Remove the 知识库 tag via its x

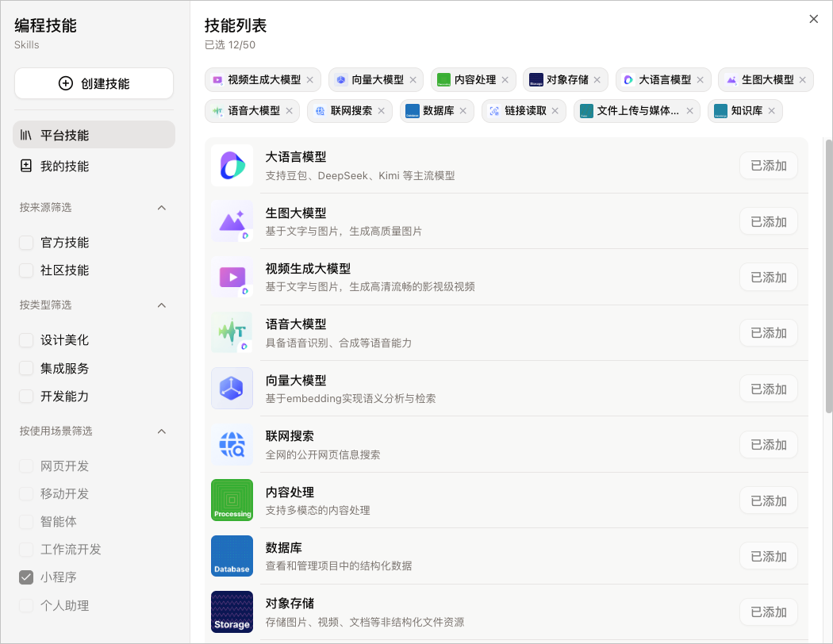771,110
